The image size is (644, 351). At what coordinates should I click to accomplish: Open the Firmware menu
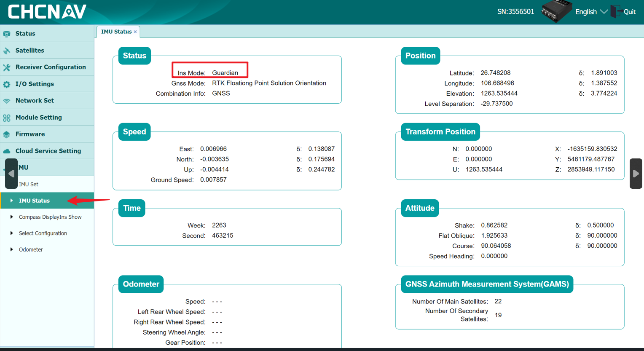(x=47, y=134)
